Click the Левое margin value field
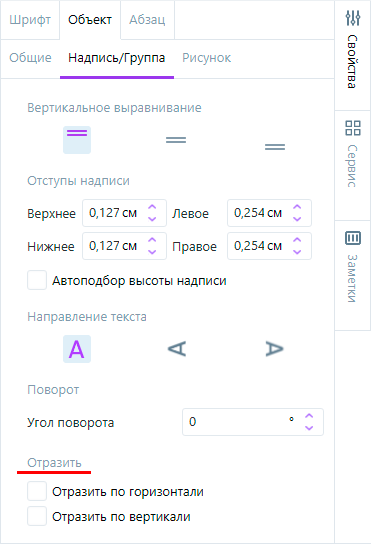 [269, 213]
